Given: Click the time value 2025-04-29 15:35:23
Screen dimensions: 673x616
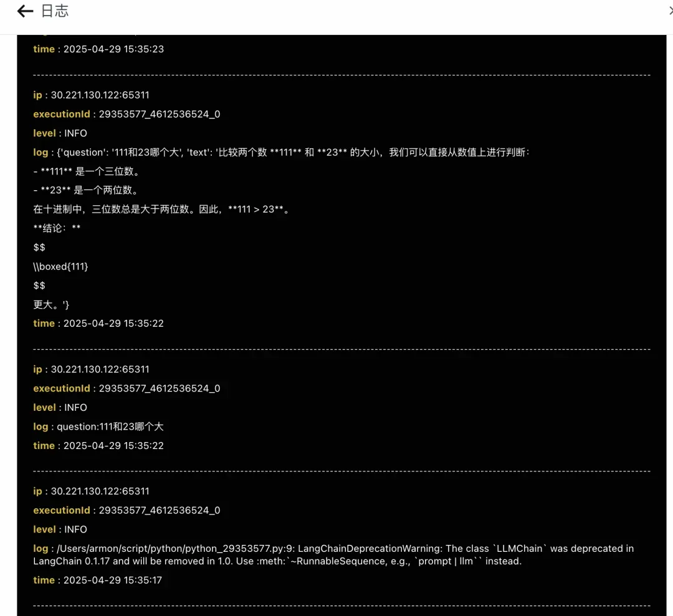Looking at the screenshot, I should 114,49.
